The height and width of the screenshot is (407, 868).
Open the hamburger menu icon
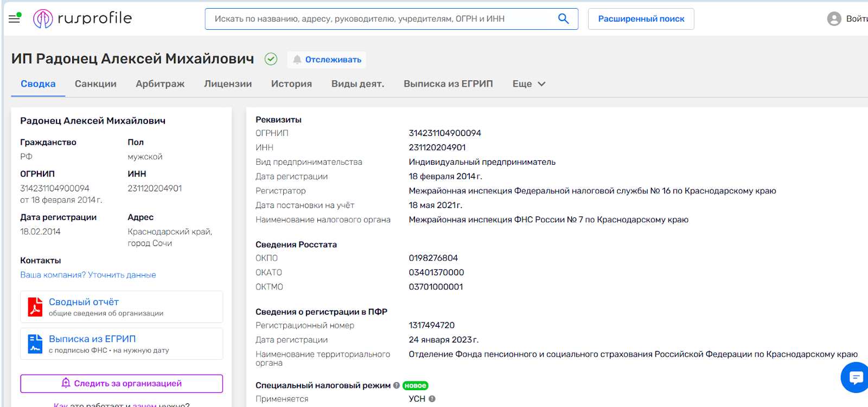click(14, 18)
